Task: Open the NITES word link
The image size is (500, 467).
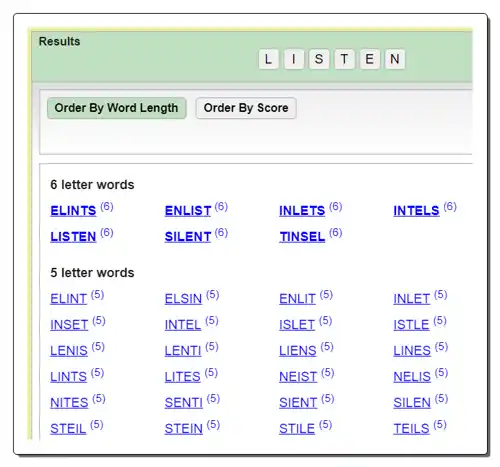Action: 69,403
